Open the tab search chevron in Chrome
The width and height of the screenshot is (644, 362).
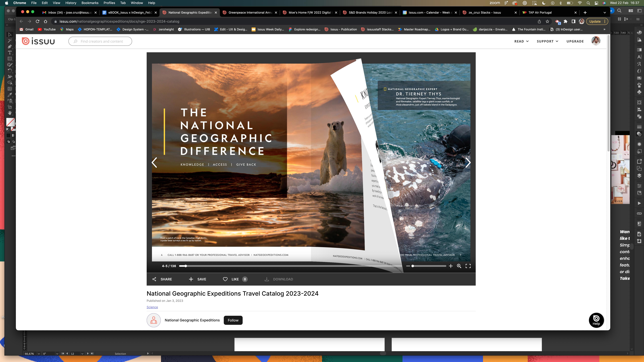(x=605, y=12)
